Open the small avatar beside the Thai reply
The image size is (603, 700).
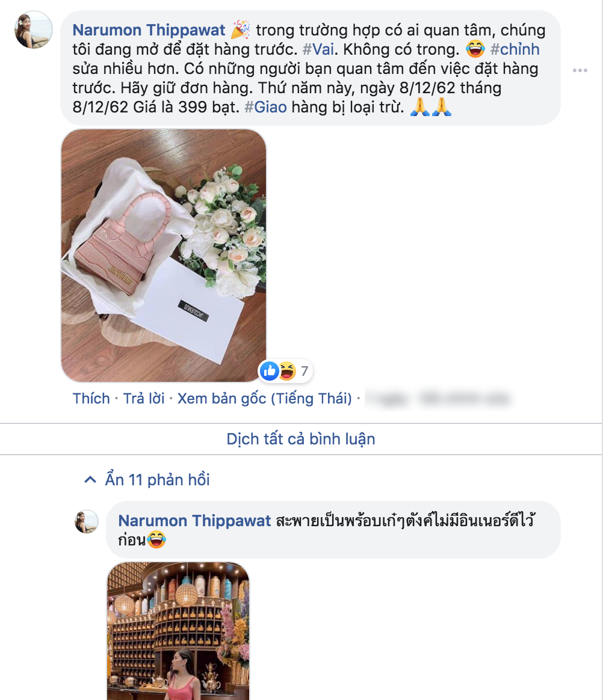pos(86,521)
